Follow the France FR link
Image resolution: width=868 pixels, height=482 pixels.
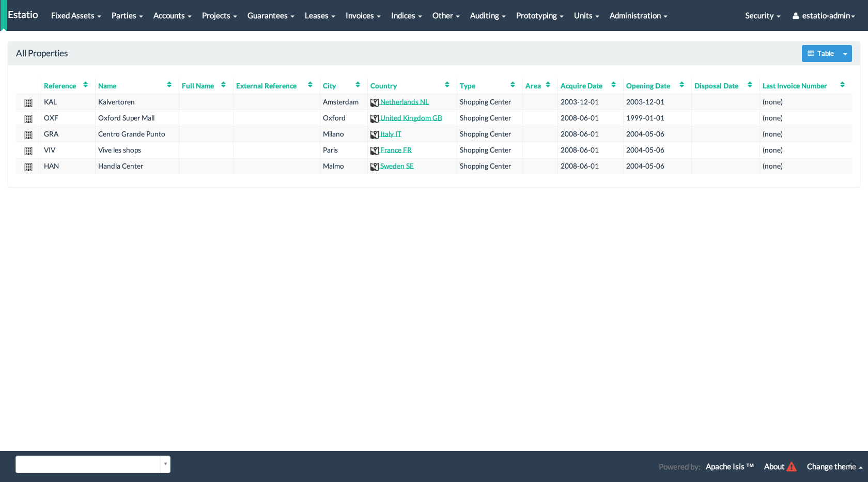396,150
